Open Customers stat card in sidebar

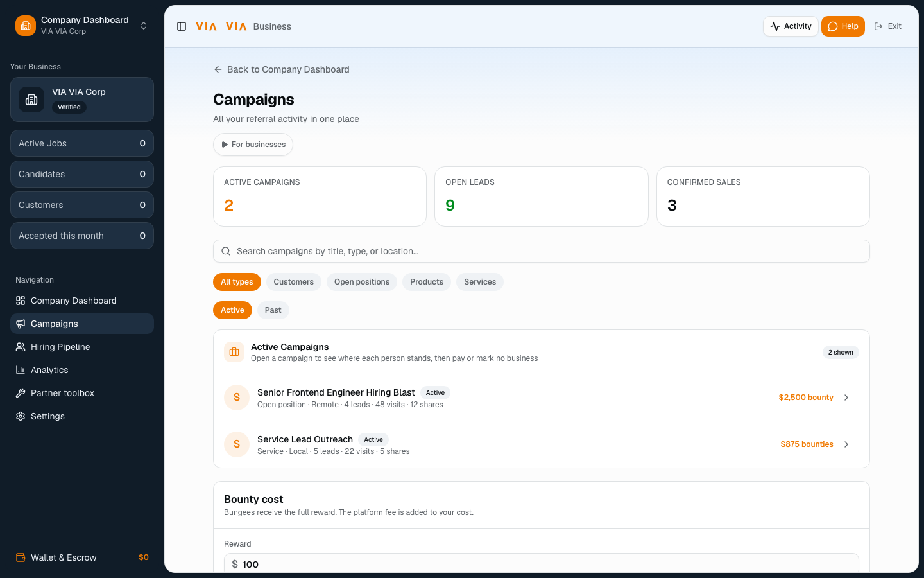(82, 205)
